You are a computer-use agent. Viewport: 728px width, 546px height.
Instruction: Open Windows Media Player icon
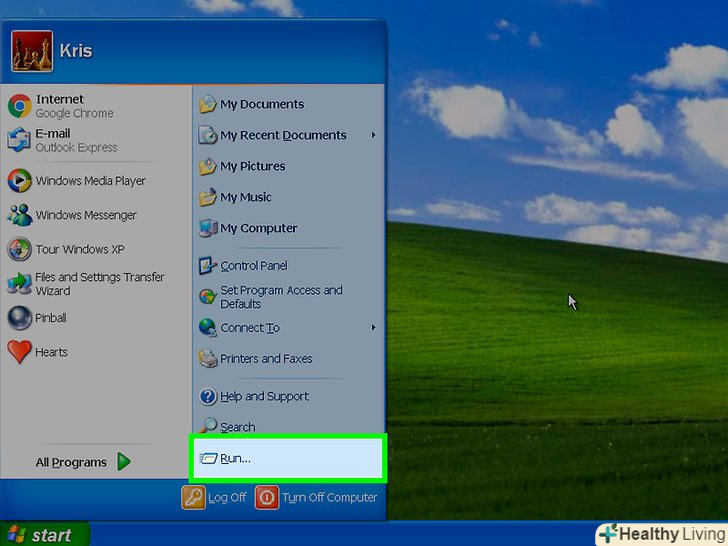pos(20,181)
